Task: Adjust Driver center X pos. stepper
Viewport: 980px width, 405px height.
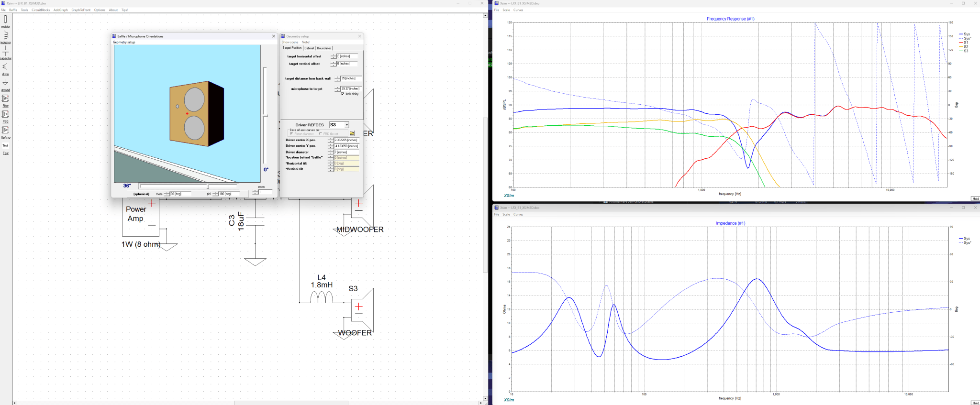Action: tap(331, 140)
